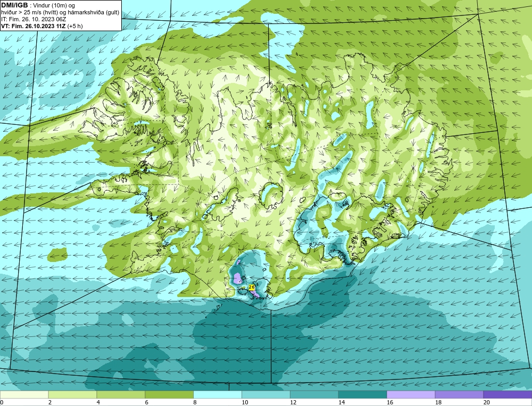Click the 6–8 m/s olive green legend swatch
This screenshot has height=406, width=532.
tap(169, 395)
